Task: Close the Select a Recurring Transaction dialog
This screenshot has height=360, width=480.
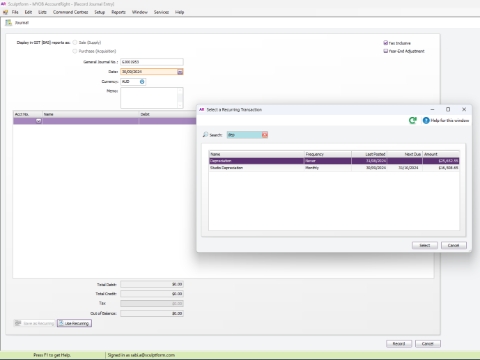Action: click(x=464, y=109)
